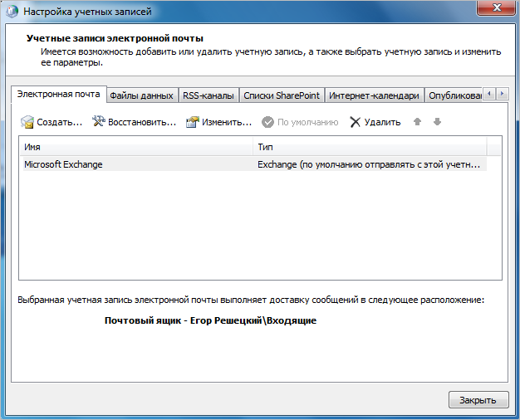Select the Интернет-календари tab
Image resolution: width=520 pixels, height=420 pixels.
coord(373,95)
